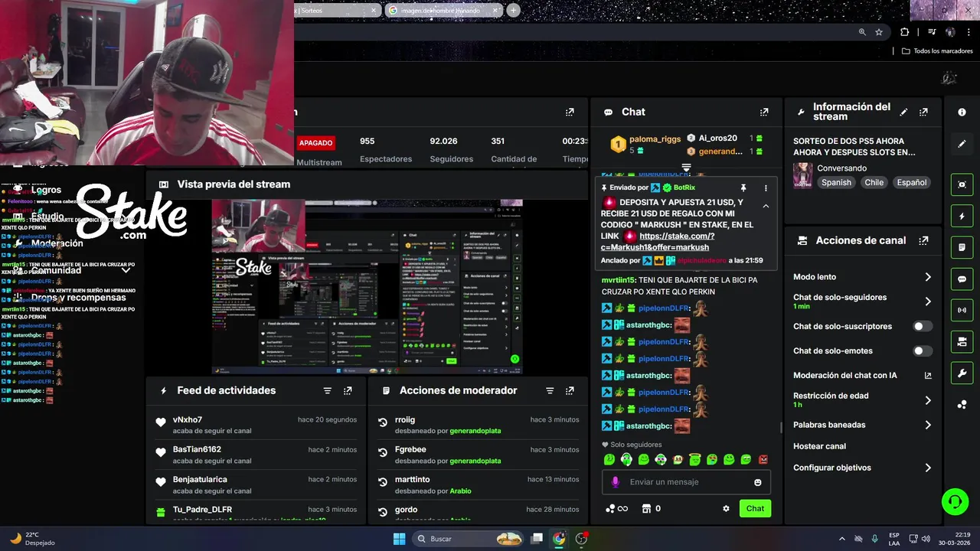Open the emoji picker in message box
The height and width of the screenshot is (551, 980).
point(758,482)
